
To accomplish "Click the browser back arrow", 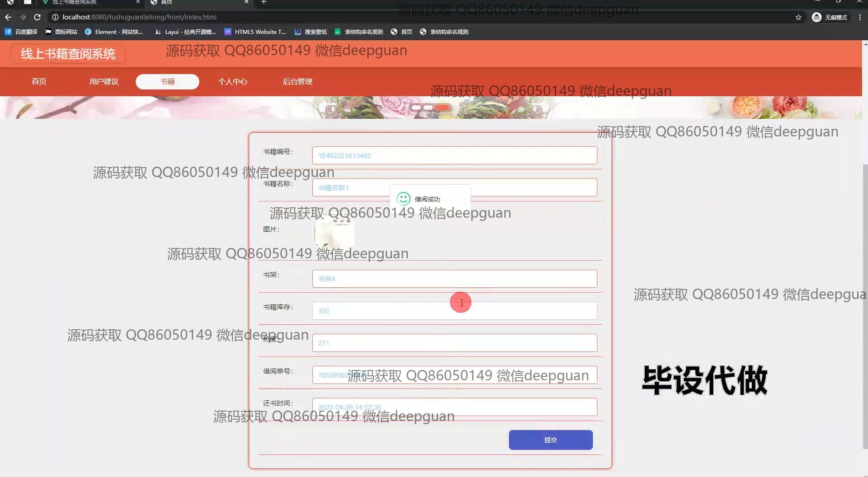I will click(8, 17).
